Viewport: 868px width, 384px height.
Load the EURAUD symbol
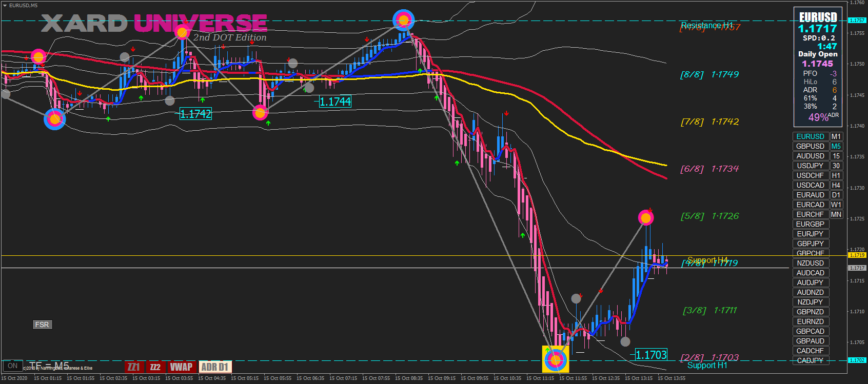tap(811, 195)
